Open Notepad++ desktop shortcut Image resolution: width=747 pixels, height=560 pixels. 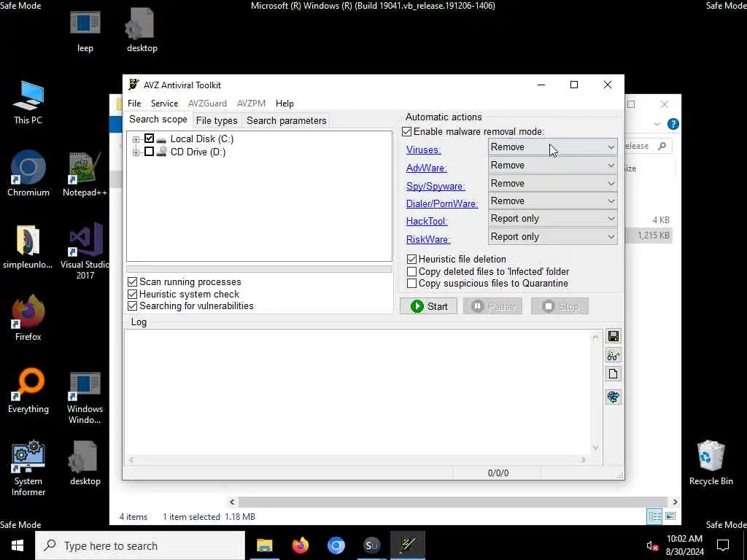click(85, 174)
